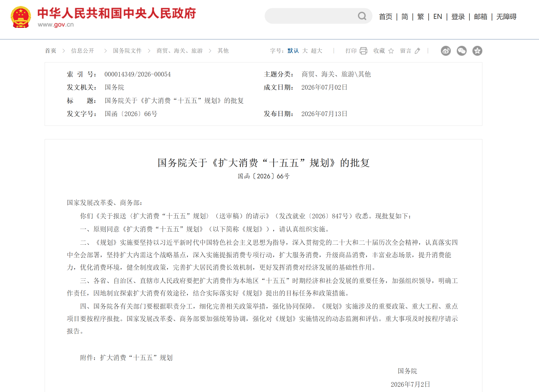Click the QQ Zone star share icon
The image size is (539, 392).
point(477,51)
